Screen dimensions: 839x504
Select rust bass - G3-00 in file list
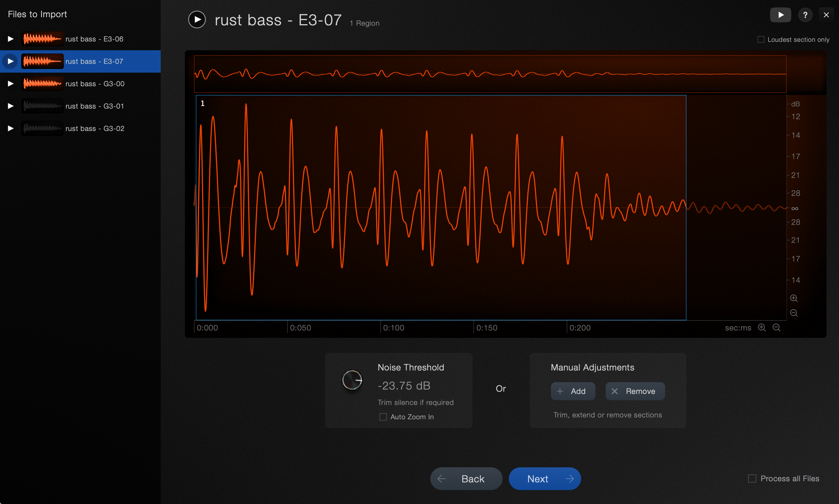[95, 84]
